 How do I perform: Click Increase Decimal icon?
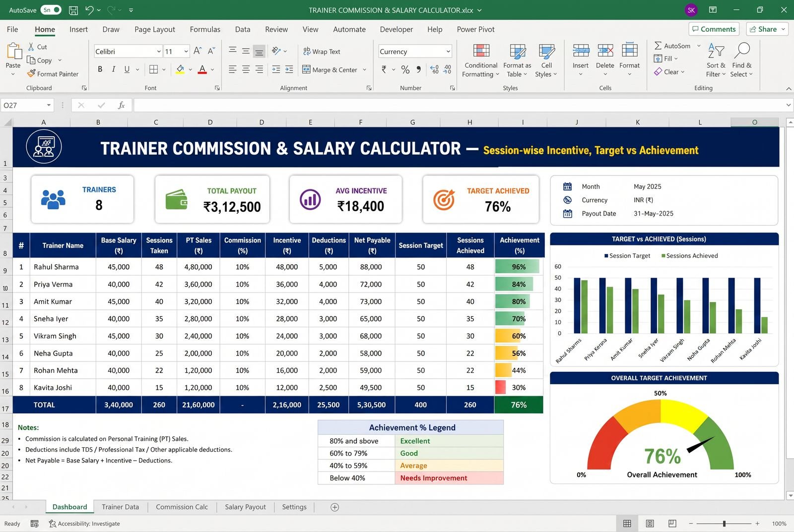tap(434, 69)
